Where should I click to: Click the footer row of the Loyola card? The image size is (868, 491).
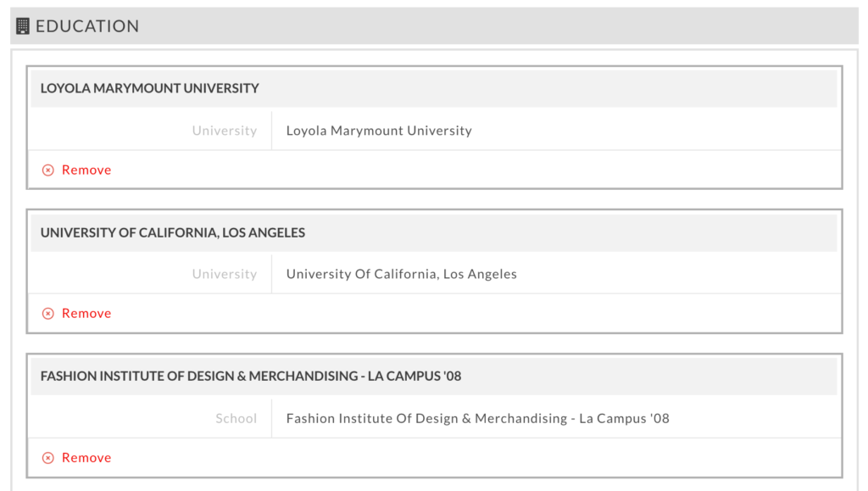pyautogui.click(x=435, y=170)
